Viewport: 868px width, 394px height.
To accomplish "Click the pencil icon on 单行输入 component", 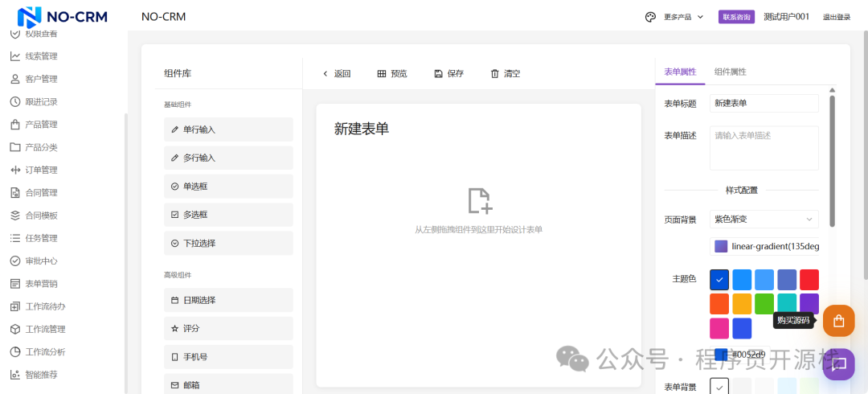I will [175, 129].
